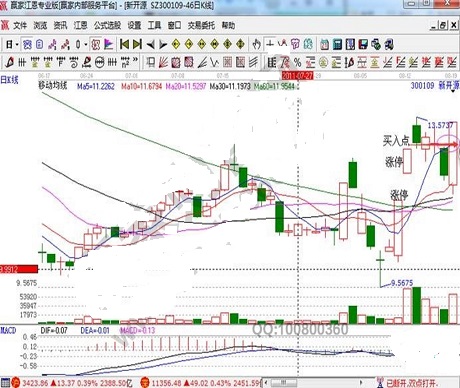Click the black right arrow icon
Image resolution: width=460 pixels, height=388 pixels.
pos(163,44)
